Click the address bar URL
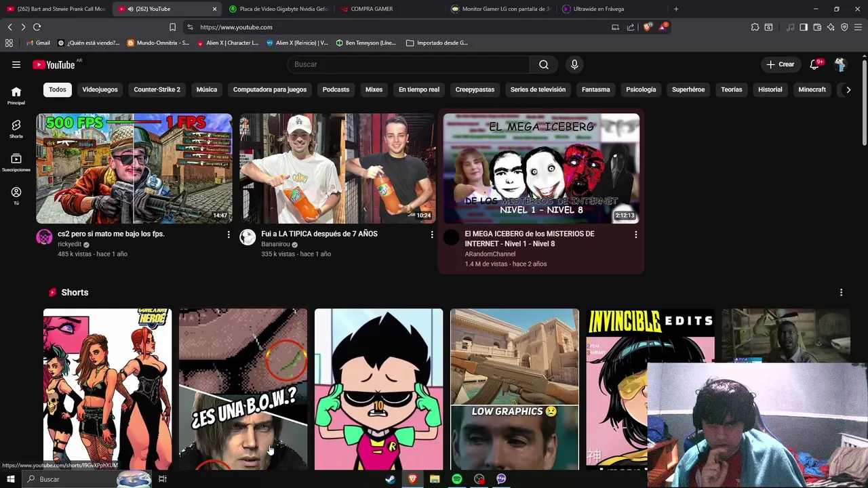Viewport: 868px width, 488px height. tap(236, 27)
